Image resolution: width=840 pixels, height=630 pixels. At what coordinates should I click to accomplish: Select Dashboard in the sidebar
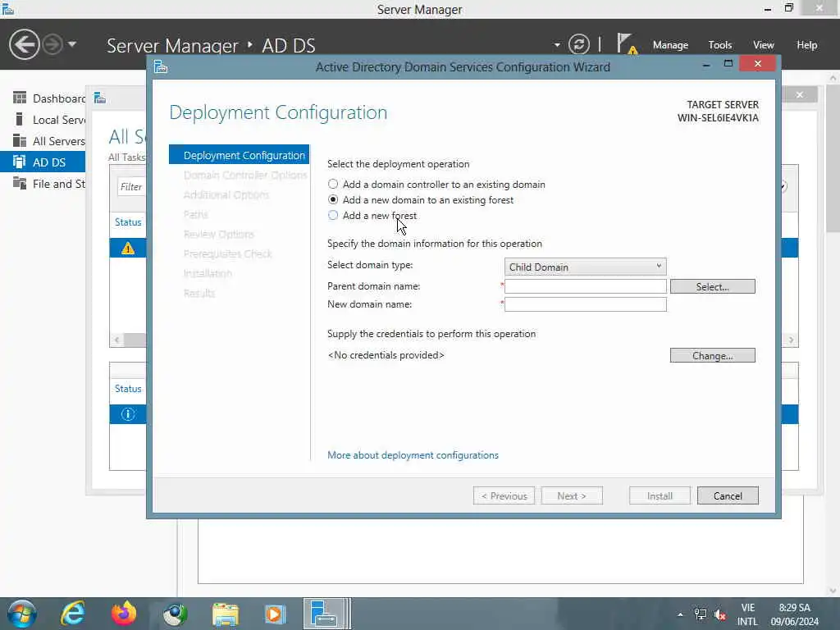43,98
